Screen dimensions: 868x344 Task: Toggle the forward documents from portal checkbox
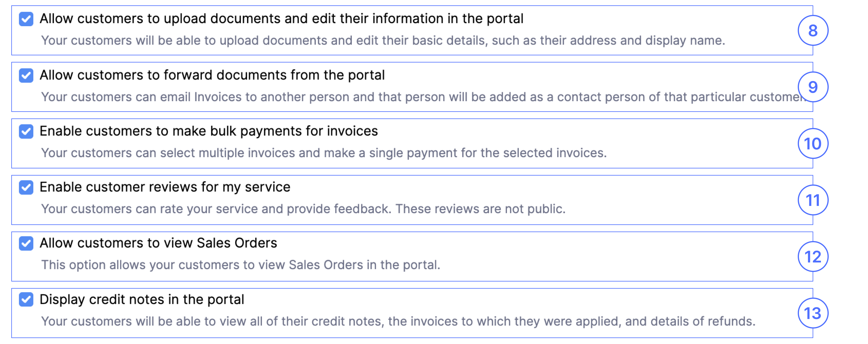(x=26, y=75)
